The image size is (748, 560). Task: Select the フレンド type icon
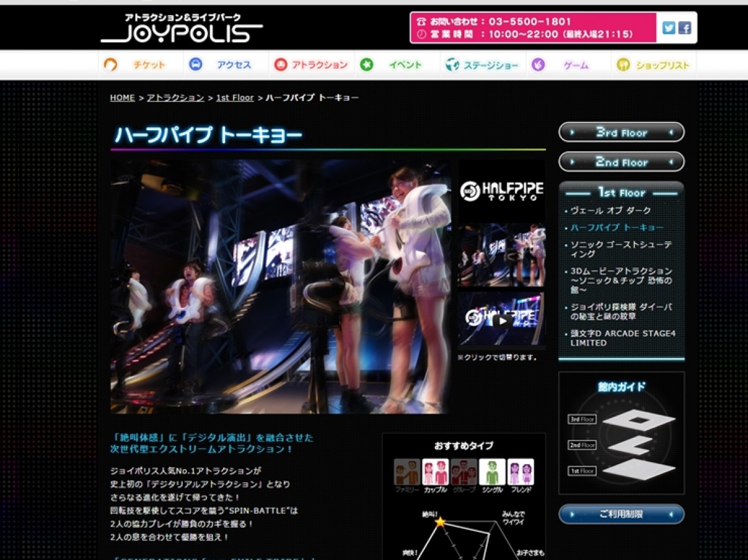click(x=520, y=472)
